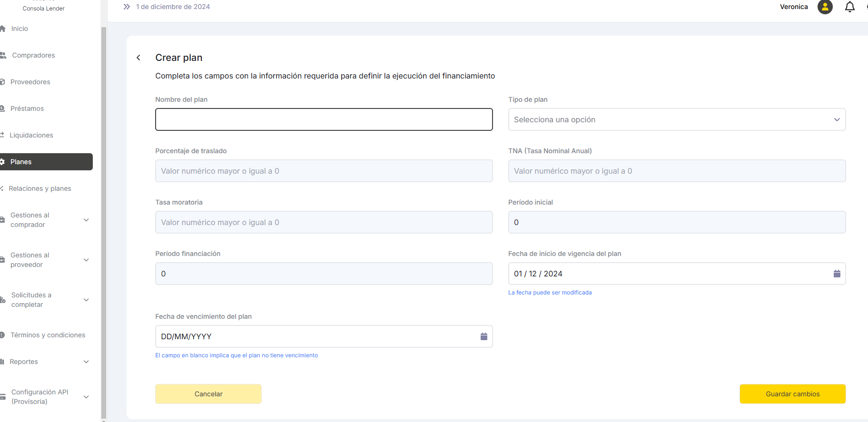Expand the Reportes menu section

[86, 362]
